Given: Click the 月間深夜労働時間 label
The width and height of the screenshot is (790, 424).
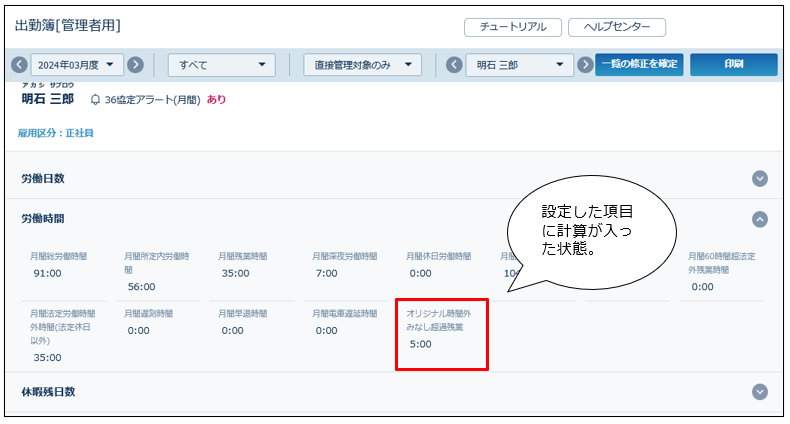Looking at the screenshot, I should [345, 256].
